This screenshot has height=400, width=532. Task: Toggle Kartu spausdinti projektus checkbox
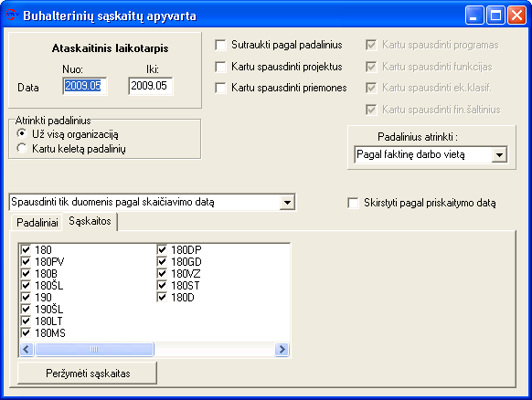(x=220, y=67)
